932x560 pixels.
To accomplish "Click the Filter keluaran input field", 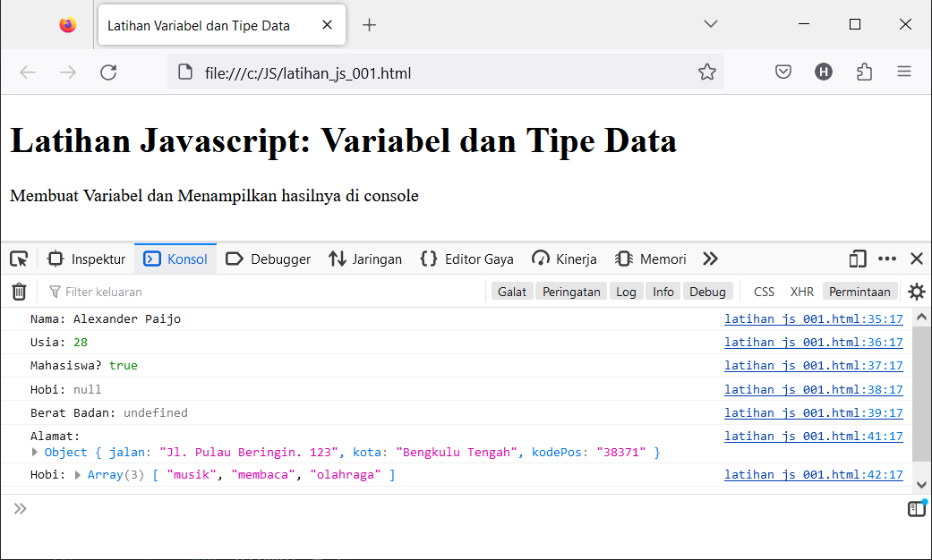I will [x=261, y=292].
